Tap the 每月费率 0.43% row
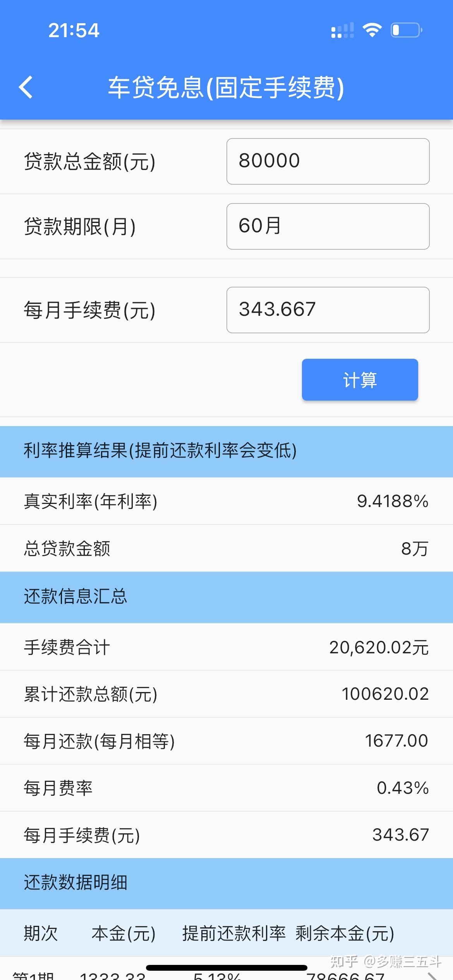The width and height of the screenshot is (453, 980). pyautogui.click(x=226, y=788)
